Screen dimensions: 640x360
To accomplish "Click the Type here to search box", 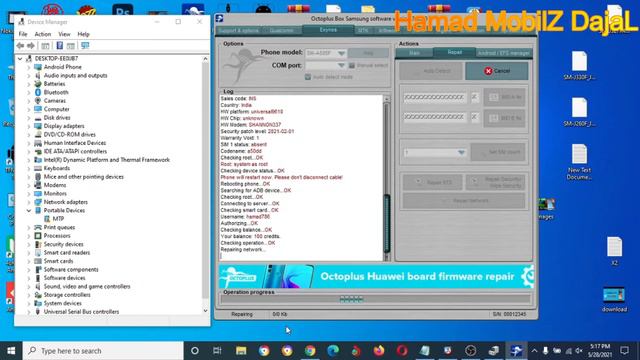I will pos(103,351).
